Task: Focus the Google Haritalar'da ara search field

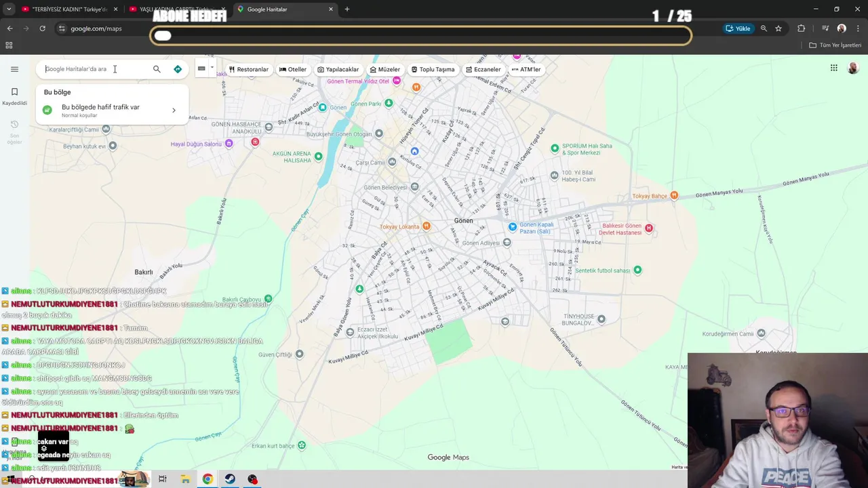Action: [x=95, y=69]
